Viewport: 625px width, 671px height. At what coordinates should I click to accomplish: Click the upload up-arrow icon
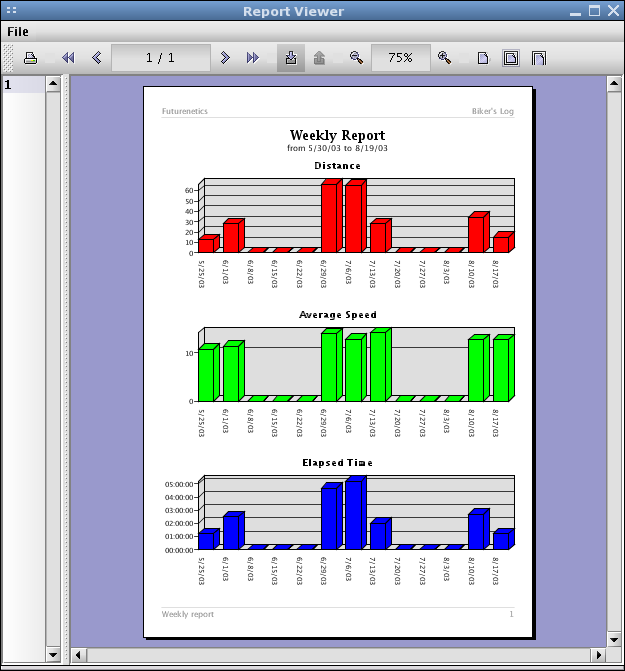(319, 58)
